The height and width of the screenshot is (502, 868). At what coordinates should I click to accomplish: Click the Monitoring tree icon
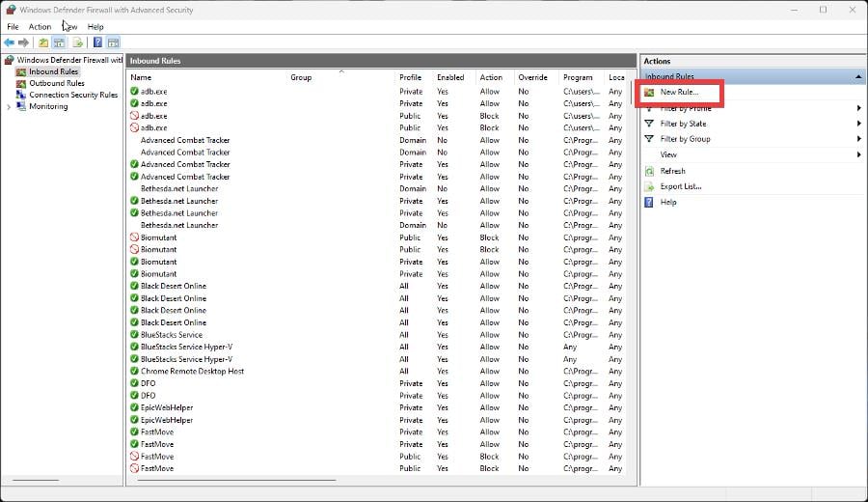[21, 106]
